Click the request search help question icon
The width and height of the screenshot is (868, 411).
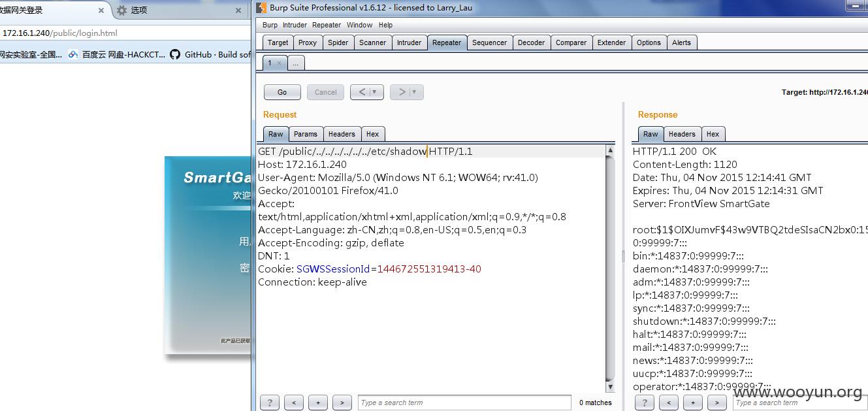(x=270, y=403)
